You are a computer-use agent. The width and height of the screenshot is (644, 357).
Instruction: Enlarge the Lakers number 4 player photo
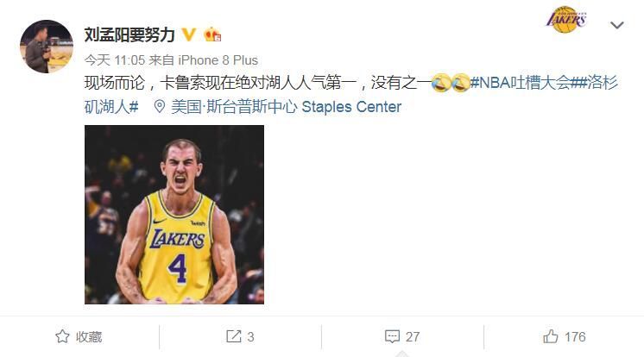click(174, 215)
